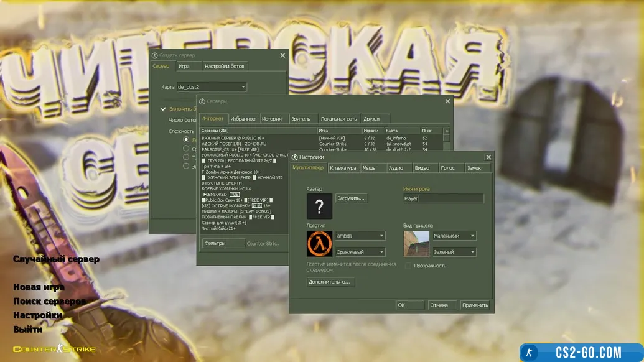Image resolution: width=644 pixels, height=362 pixels.
Task: Click the Имя игрока text field
Action: click(x=442, y=198)
